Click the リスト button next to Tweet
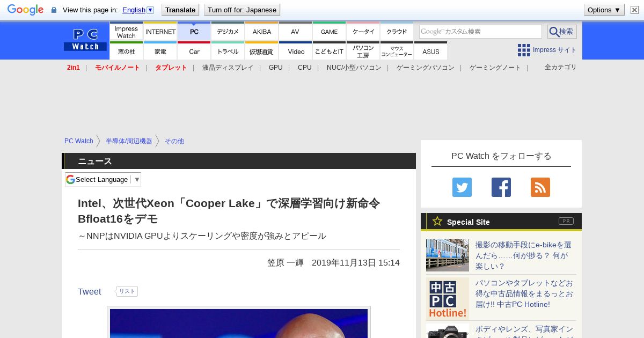The width and height of the screenshot is (644, 338). tap(127, 291)
